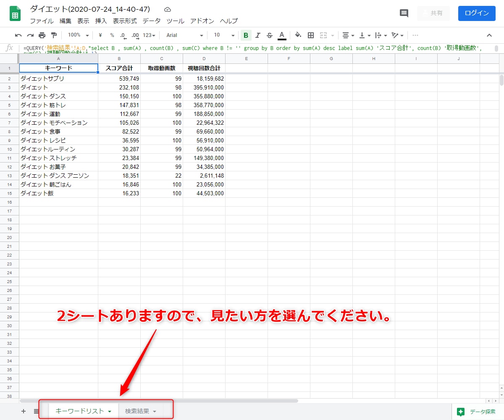Open the キーワードリスト tab dropdown arrow
Viewport: 504px width, 420px height.
(x=110, y=412)
